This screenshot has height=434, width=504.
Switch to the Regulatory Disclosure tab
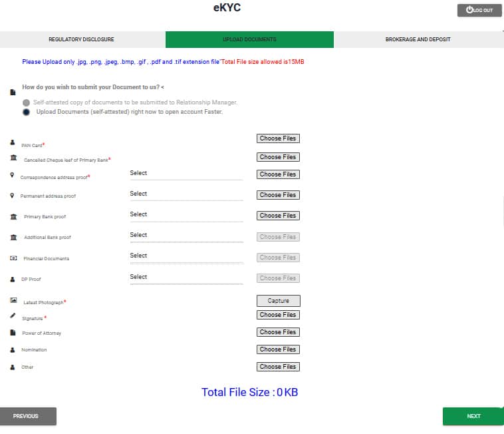pyautogui.click(x=81, y=39)
